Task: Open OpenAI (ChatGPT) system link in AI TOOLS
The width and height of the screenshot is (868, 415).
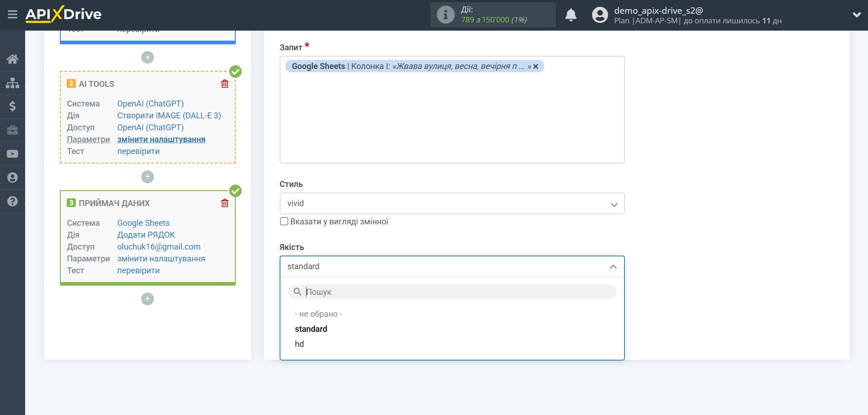Action: [150, 104]
